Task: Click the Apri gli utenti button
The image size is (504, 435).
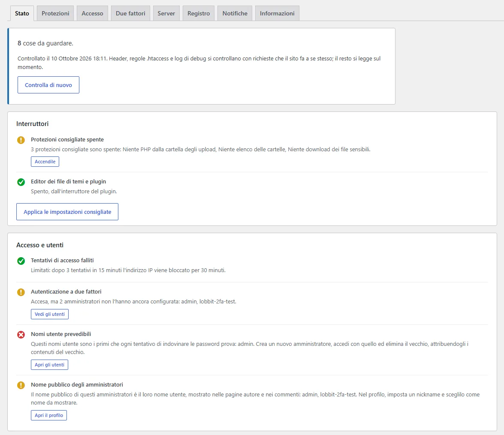Action: coord(49,365)
